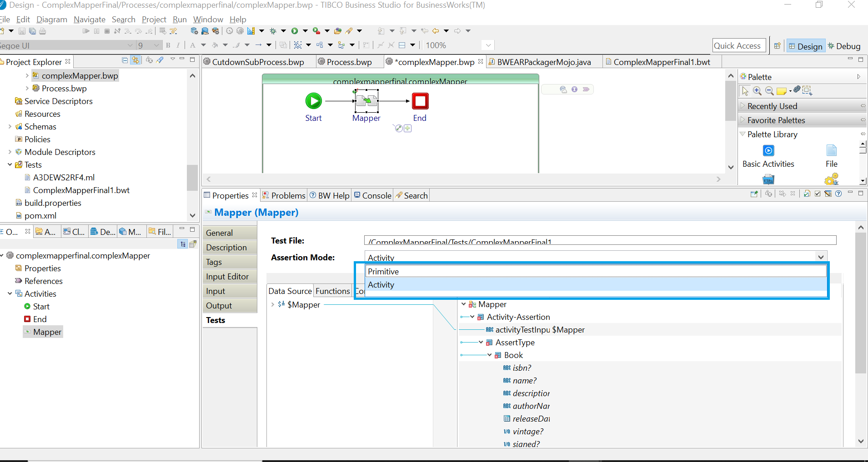The width and height of the screenshot is (868, 462).
Task: Open the font size 9 dropdown
Action: (x=157, y=45)
